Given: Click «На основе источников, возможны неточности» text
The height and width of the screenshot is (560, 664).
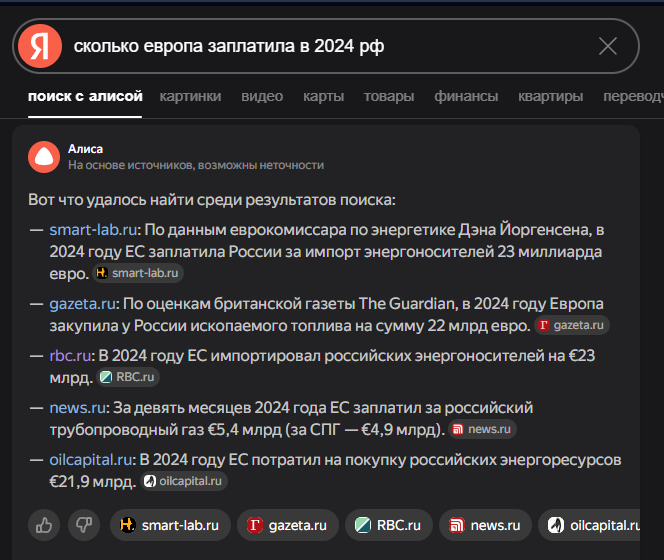Looking at the screenshot, I should pos(196,165).
